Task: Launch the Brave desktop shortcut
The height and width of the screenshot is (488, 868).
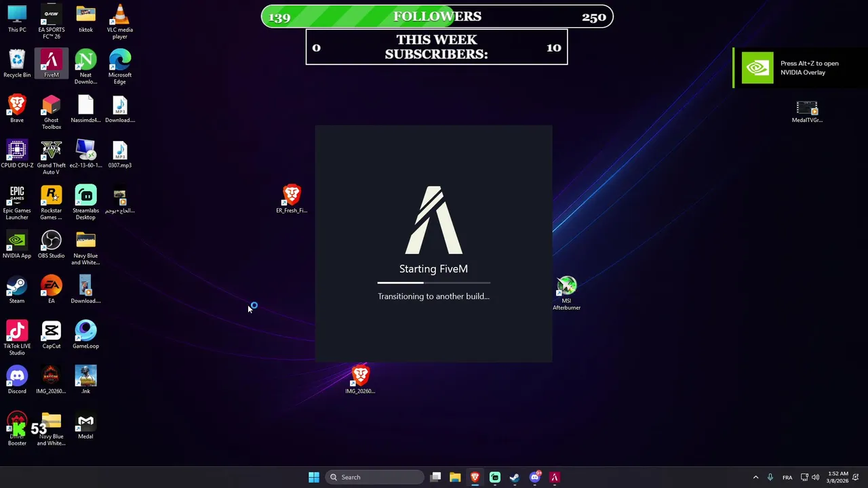Action: (x=17, y=109)
